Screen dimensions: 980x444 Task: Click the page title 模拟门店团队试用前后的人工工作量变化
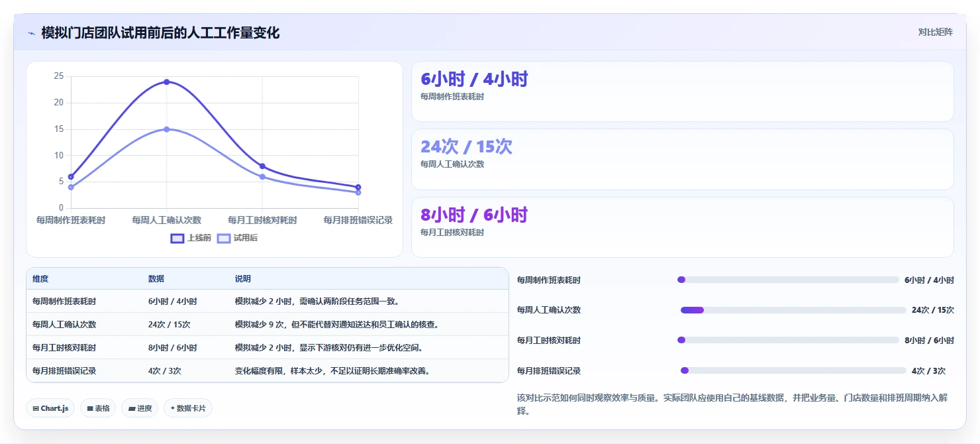[160, 32]
